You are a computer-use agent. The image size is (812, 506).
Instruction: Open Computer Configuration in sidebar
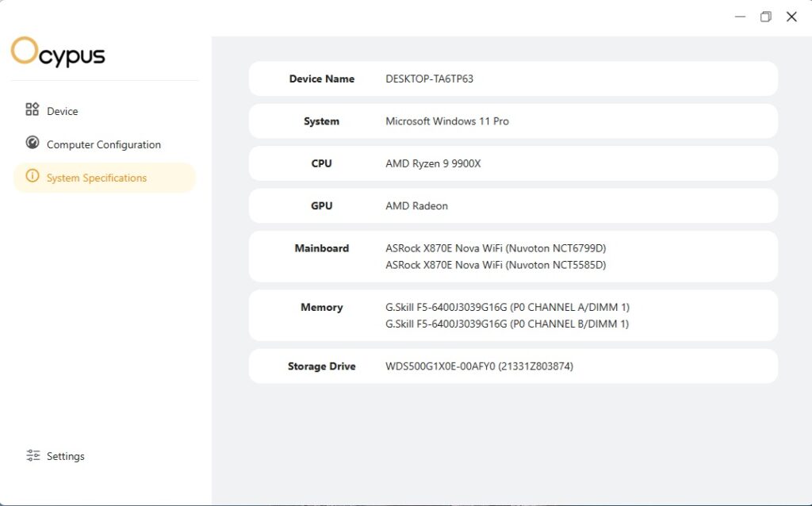pos(104,144)
